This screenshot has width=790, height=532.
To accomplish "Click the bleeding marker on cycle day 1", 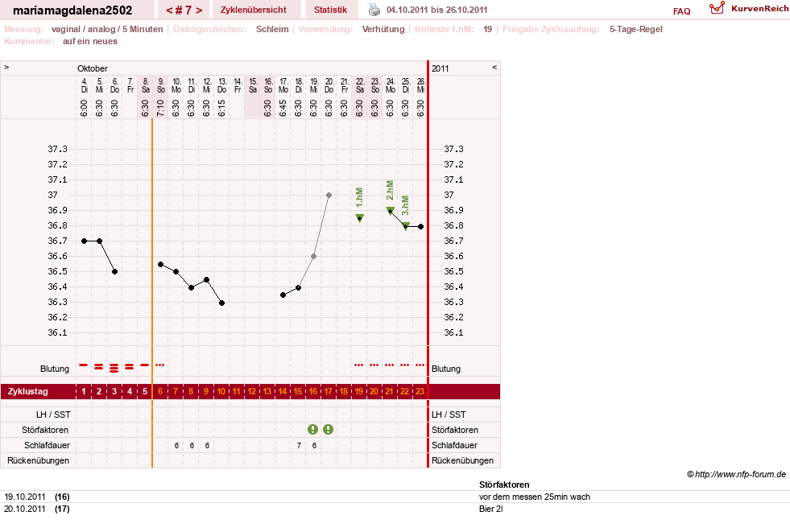I will [84, 365].
